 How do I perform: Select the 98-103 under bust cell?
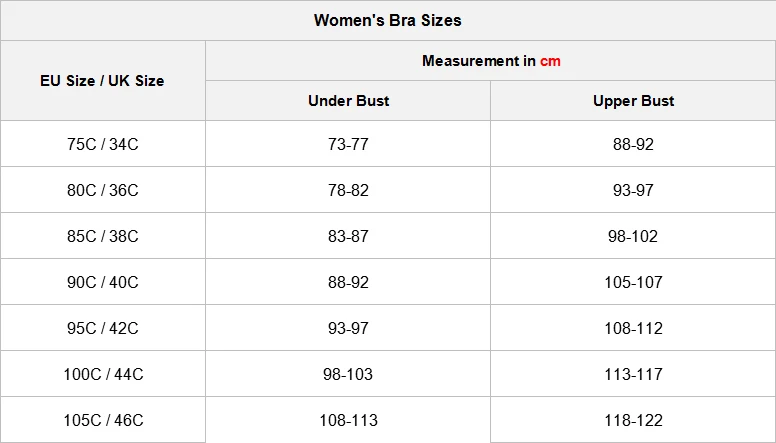[x=348, y=374]
